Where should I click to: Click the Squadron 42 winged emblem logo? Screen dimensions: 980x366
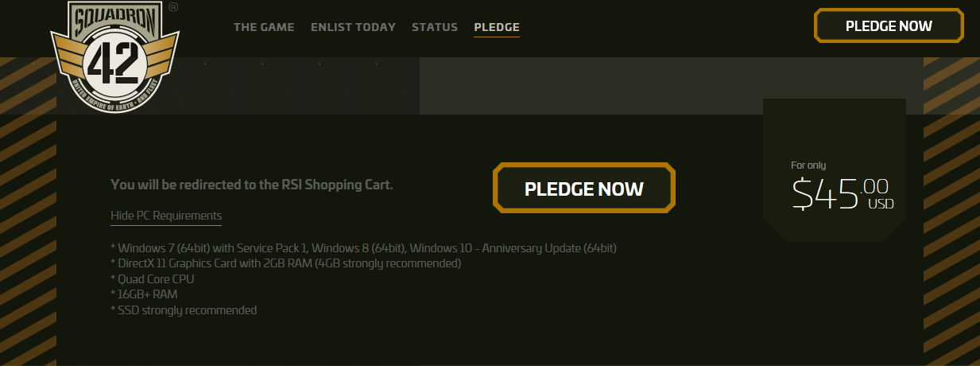(x=114, y=56)
